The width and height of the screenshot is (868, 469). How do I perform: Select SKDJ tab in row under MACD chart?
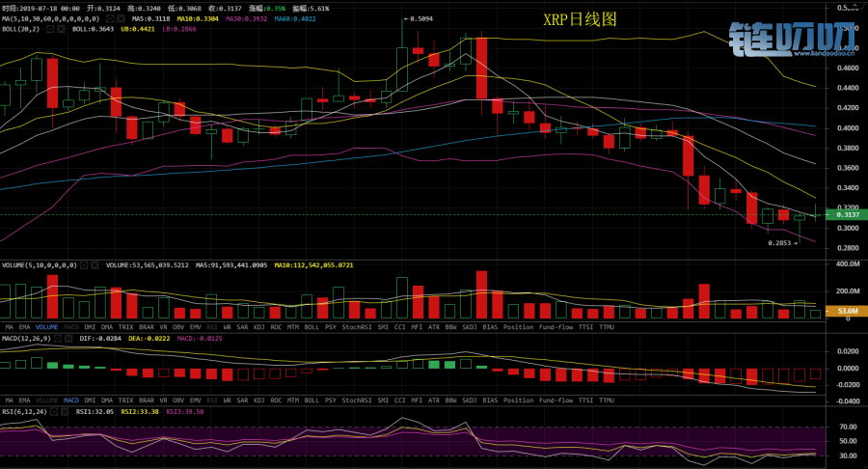click(x=470, y=400)
